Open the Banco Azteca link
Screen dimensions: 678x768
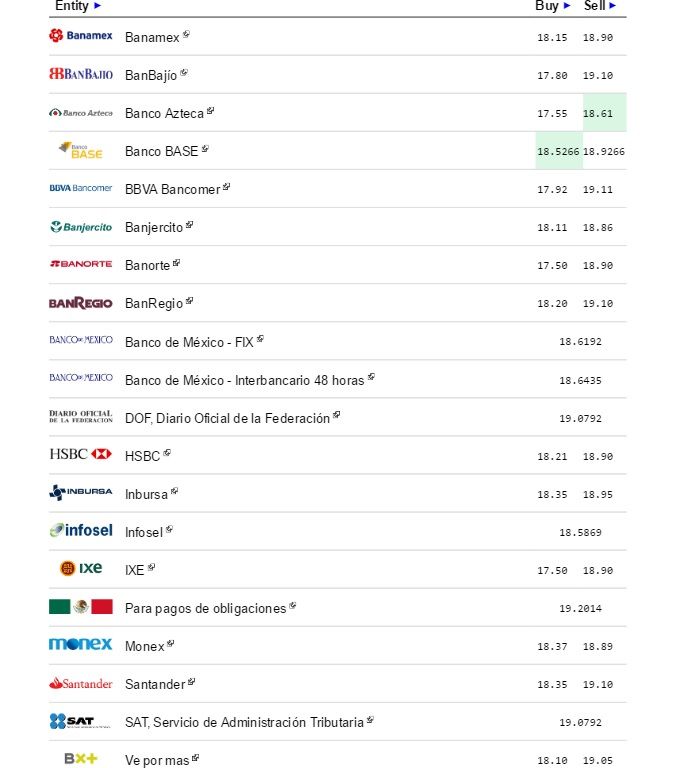164,113
